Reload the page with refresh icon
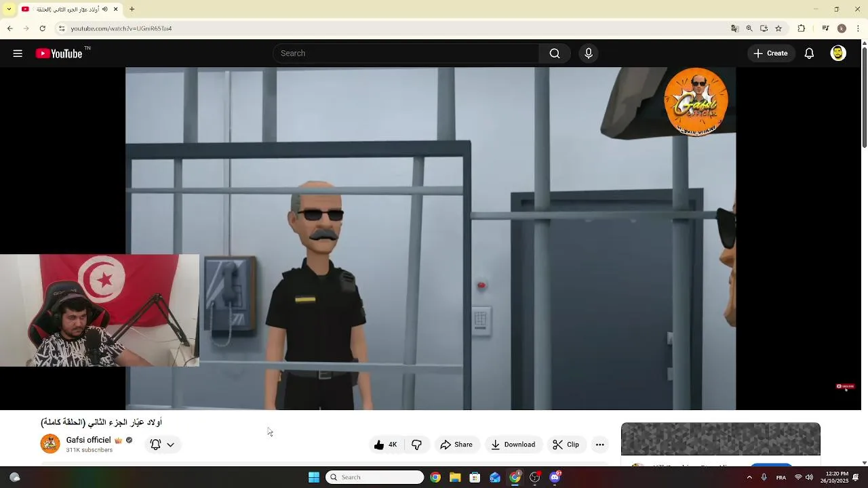The image size is (868, 488). click(x=43, y=28)
